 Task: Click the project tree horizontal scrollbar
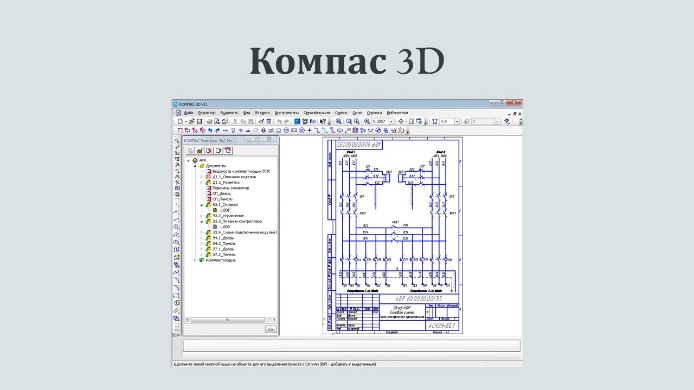[x=231, y=320]
